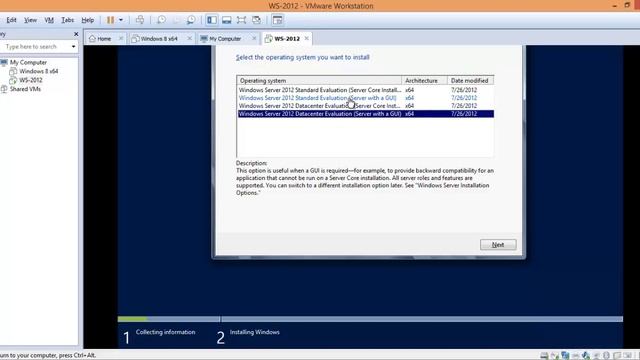This screenshot has height=360, width=640.
Task: Revert the virtual machine to its last snapshot
Action: [176, 20]
